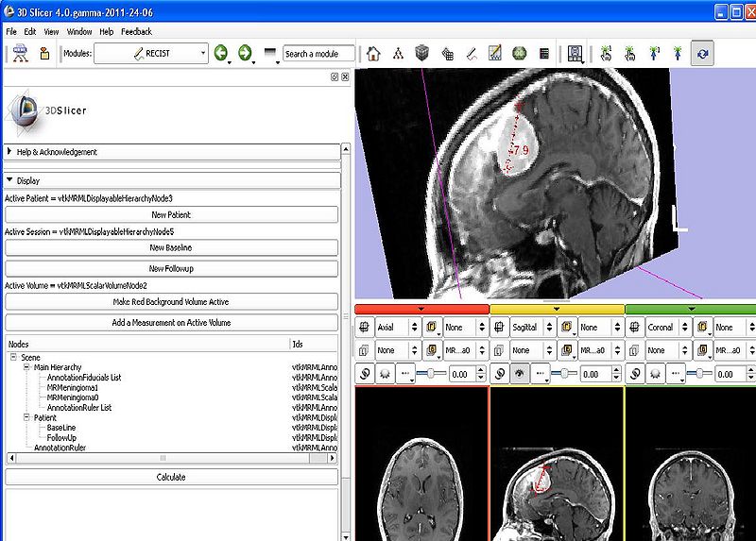This screenshot has width=756, height=541.
Task: Go to previous module with green back arrow
Action: pyautogui.click(x=221, y=53)
